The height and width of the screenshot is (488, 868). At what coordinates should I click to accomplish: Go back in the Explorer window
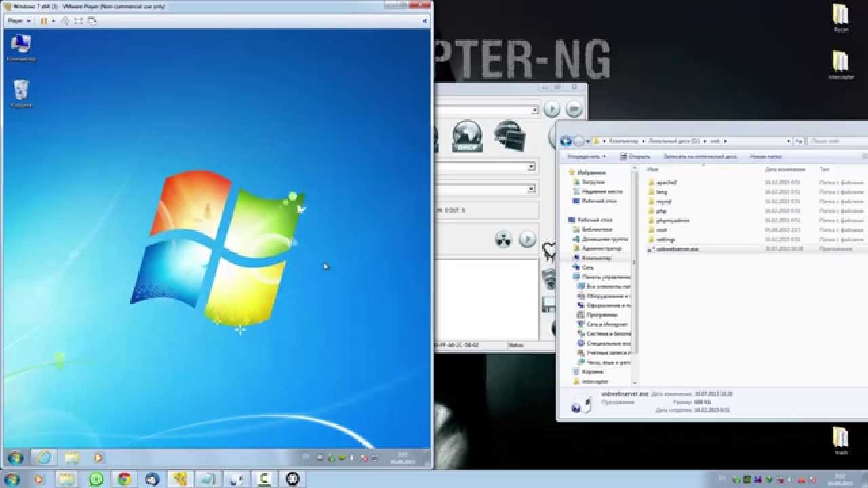[566, 141]
